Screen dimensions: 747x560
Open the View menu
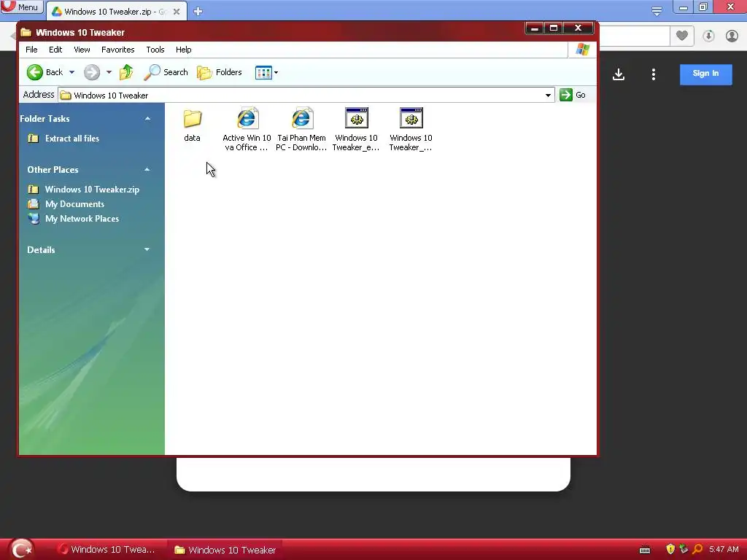click(x=82, y=50)
